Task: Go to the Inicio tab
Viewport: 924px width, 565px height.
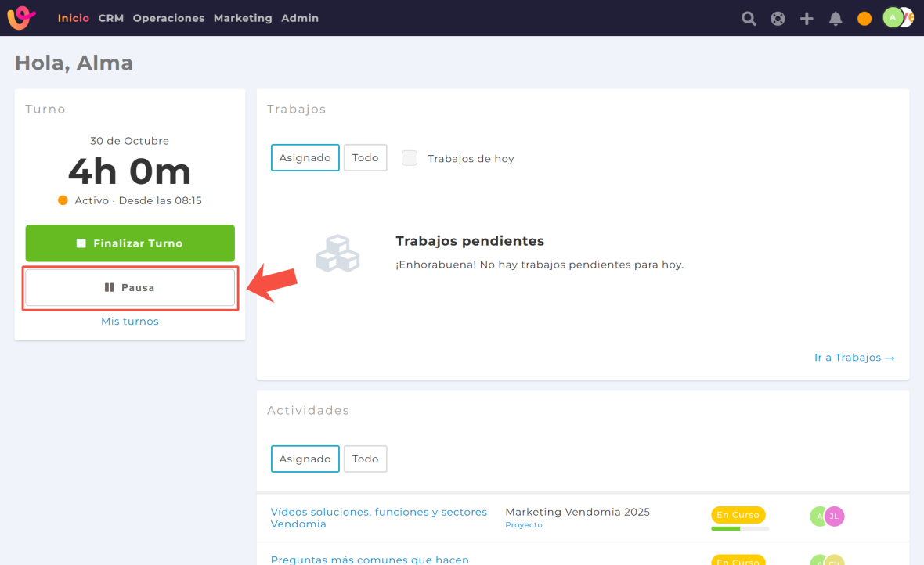Action: pyautogui.click(x=73, y=18)
